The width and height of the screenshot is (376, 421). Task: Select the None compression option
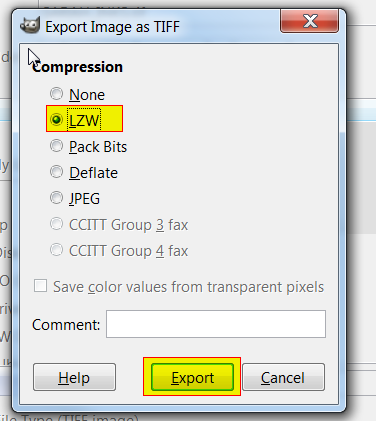click(56, 94)
